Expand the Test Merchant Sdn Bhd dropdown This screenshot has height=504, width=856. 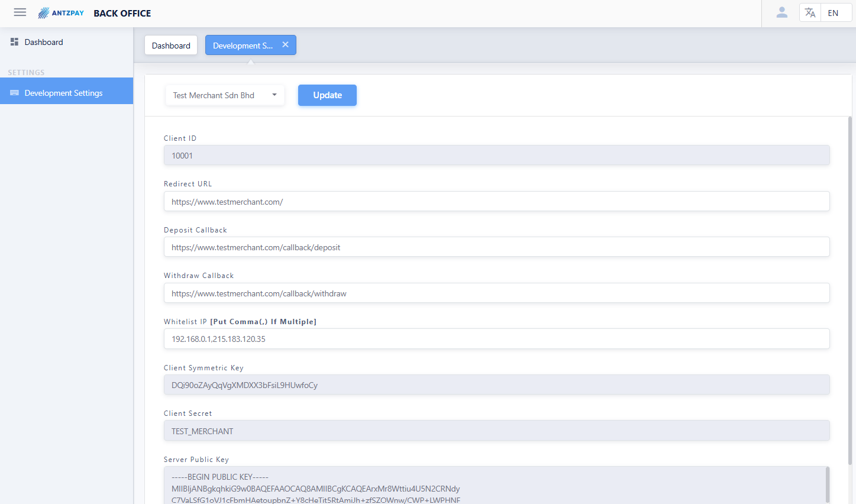[x=274, y=95]
